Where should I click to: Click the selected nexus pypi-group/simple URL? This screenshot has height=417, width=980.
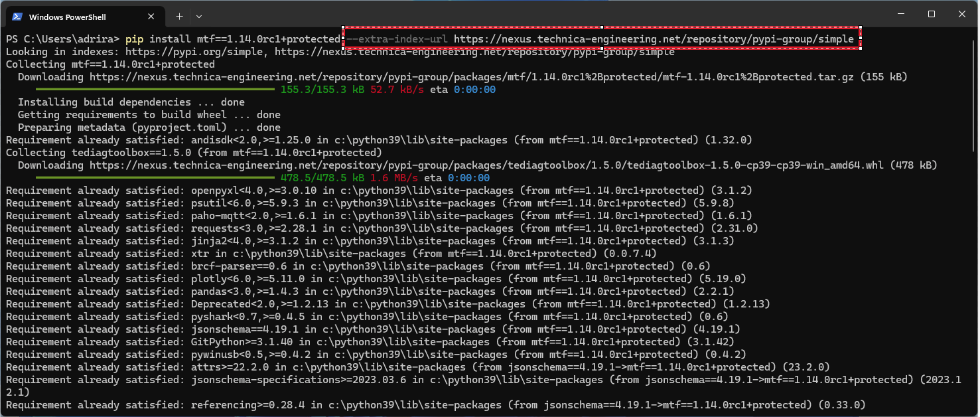(x=654, y=39)
